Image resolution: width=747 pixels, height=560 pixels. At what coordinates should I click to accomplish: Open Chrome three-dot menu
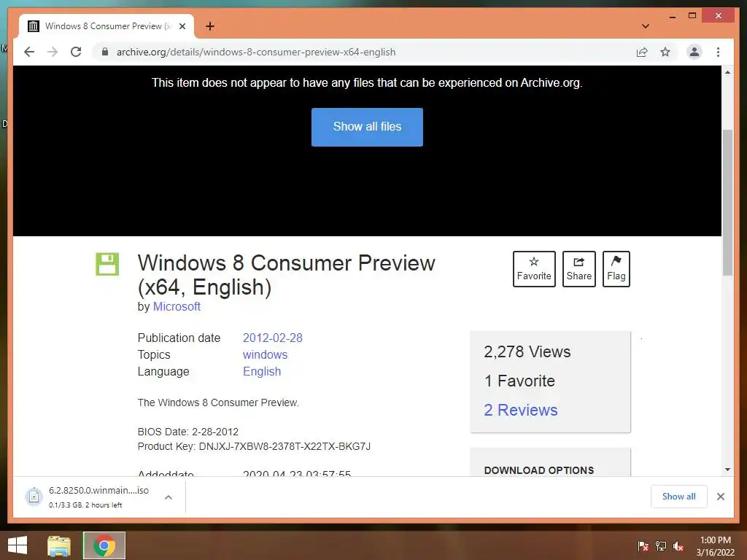point(718,52)
